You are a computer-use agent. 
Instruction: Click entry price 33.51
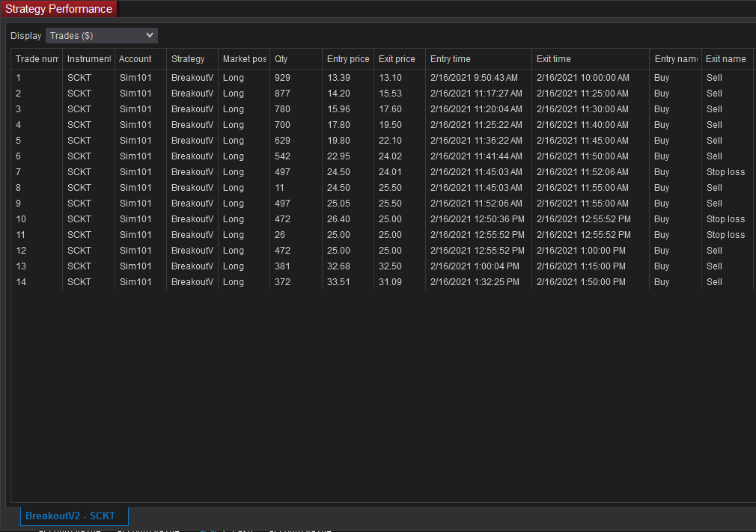click(338, 282)
